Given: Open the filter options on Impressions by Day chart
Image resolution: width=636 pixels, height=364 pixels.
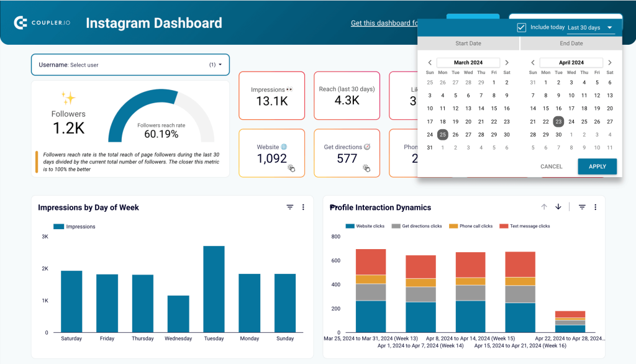Looking at the screenshot, I should click(289, 207).
